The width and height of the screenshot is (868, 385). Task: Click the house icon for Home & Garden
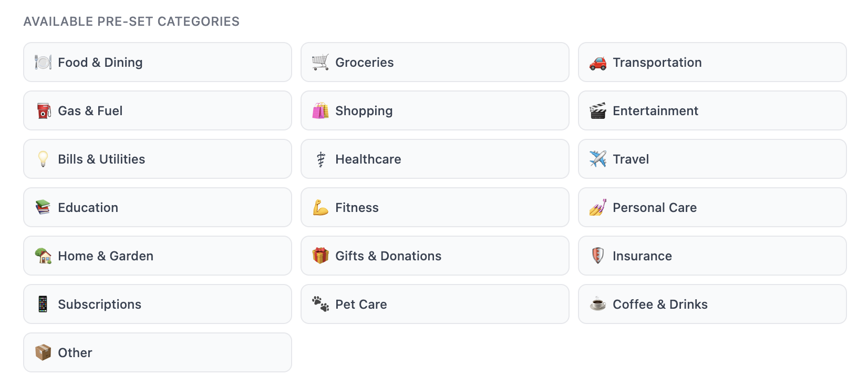click(43, 256)
